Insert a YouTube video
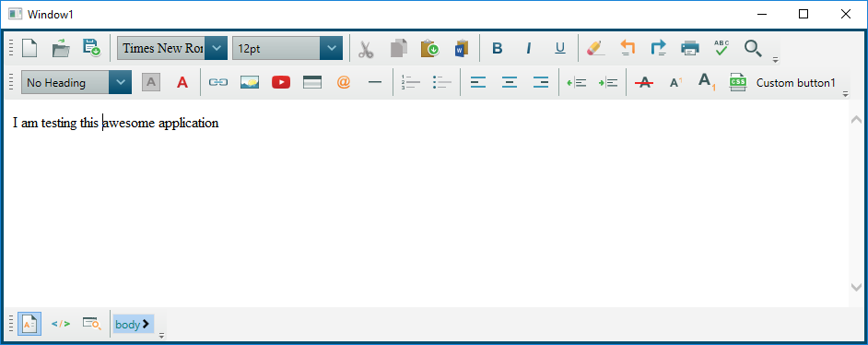 pyautogui.click(x=281, y=82)
